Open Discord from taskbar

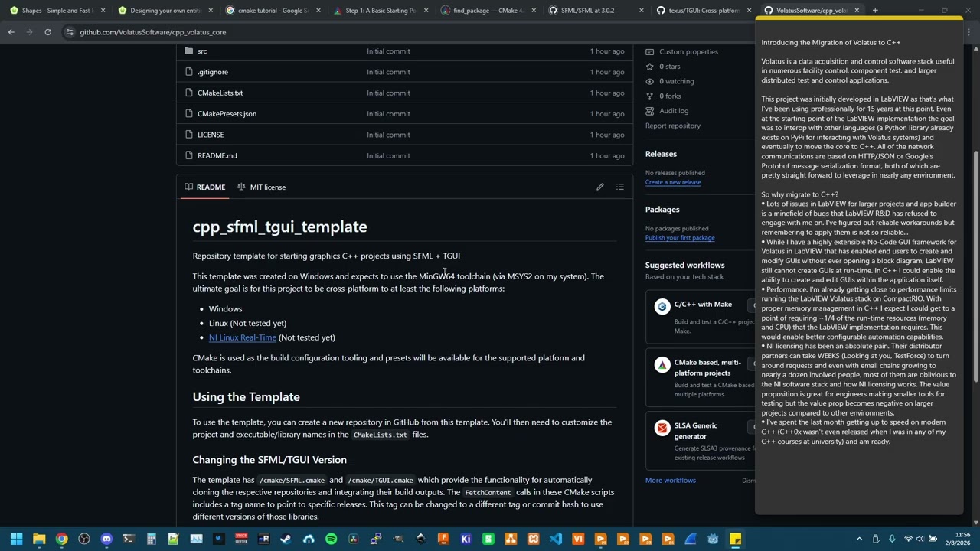click(x=106, y=539)
